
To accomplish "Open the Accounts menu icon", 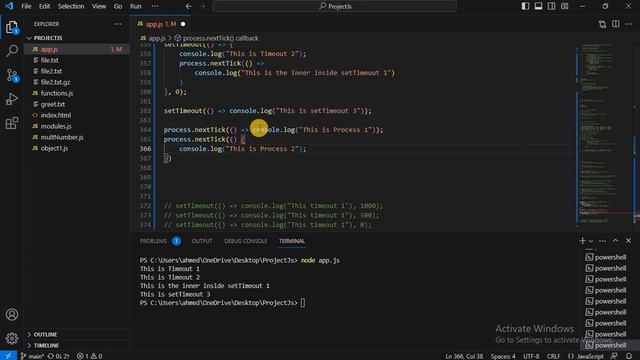I will (x=12, y=314).
